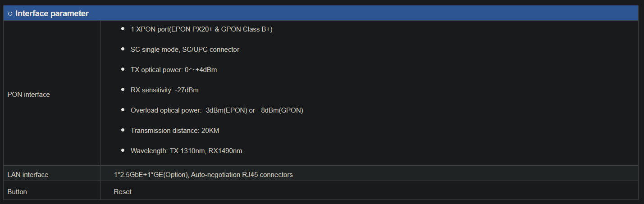Click the bullet beside Overload optical power
Image resolution: width=644 pixels, height=204 pixels.
(x=123, y=110)
